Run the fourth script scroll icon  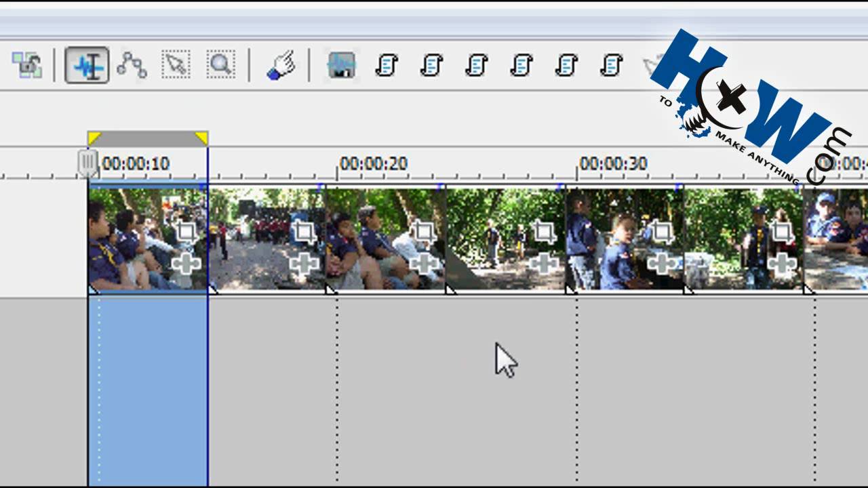(521, 66)
